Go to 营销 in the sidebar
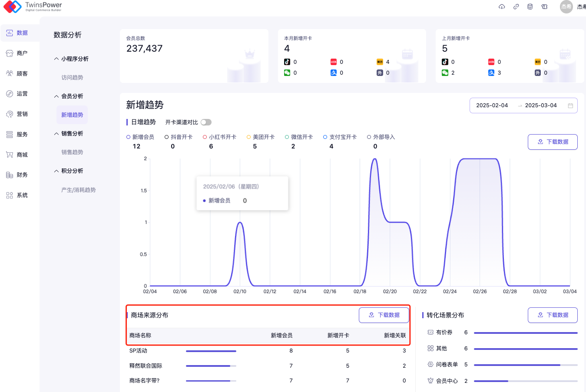The image size is (586, 392). (17, 114)
